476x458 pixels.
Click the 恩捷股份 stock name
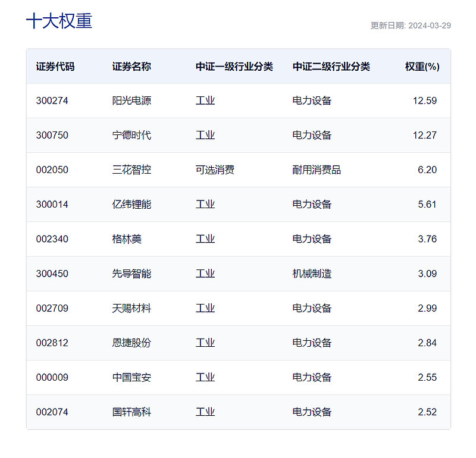131,343
